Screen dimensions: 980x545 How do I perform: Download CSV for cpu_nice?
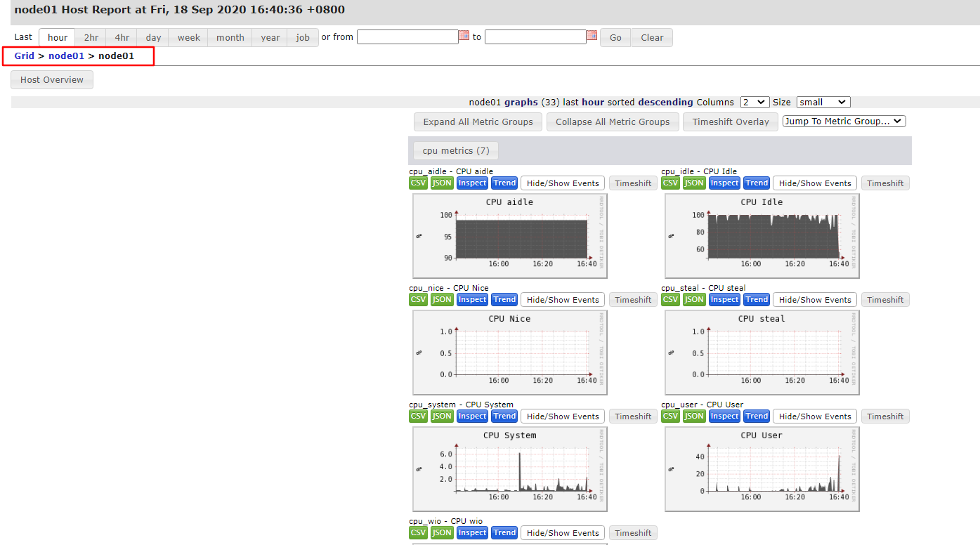click(x=419, y=300)
